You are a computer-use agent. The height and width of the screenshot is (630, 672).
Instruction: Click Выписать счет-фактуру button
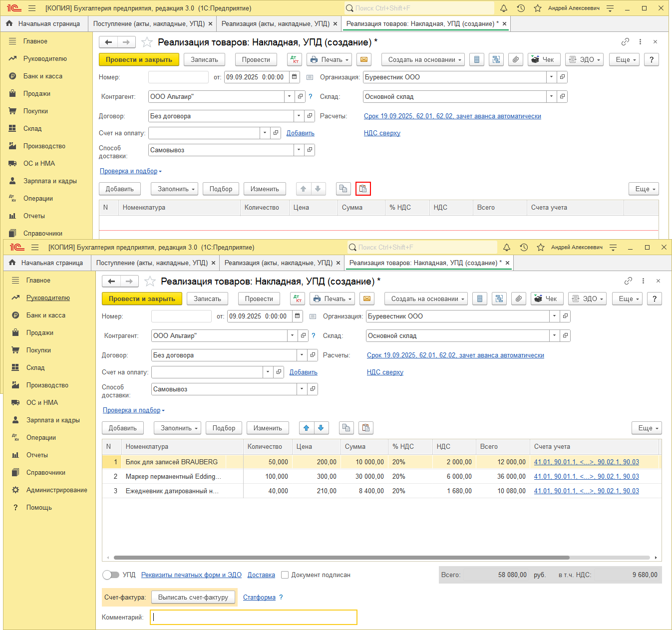point(193,597)
